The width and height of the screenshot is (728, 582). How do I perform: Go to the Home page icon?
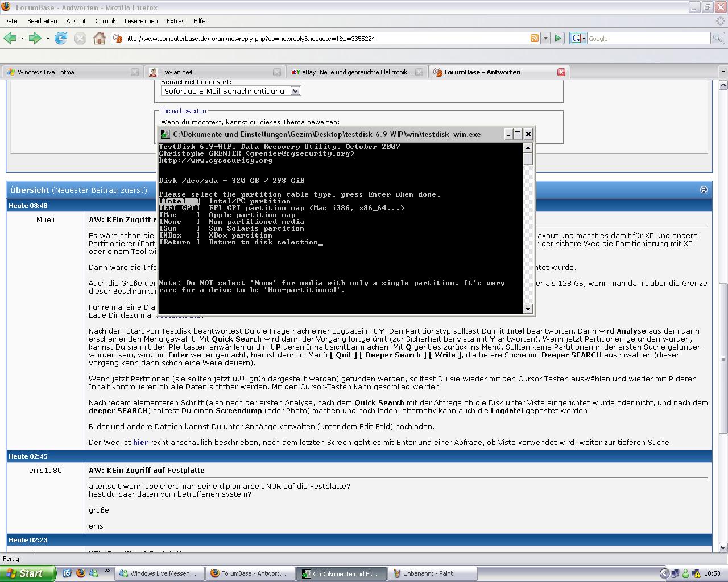(x=100, y=38)
